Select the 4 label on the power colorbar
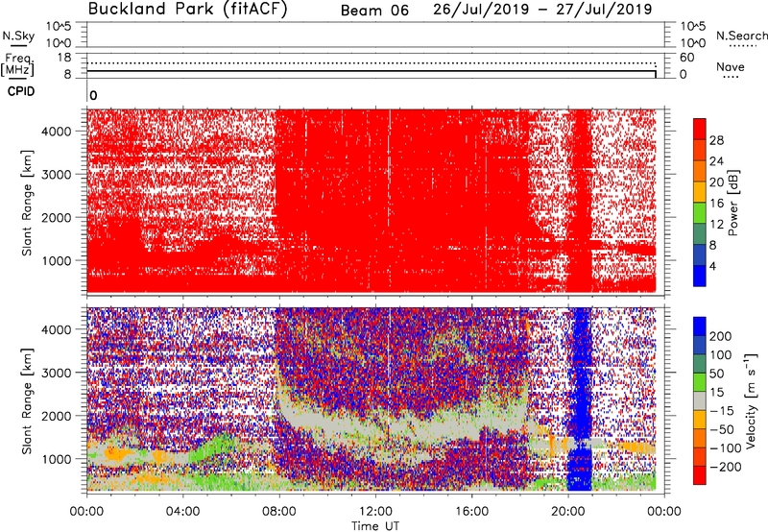 pos(712,266)
